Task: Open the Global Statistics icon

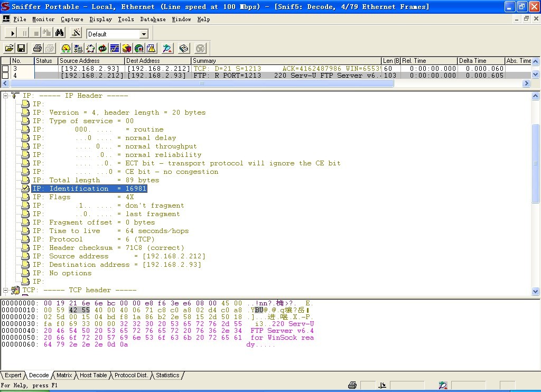Action: coord(139,48)
